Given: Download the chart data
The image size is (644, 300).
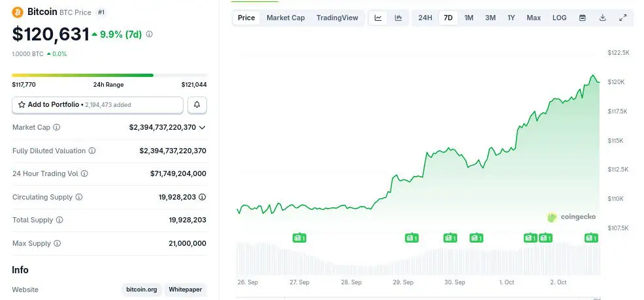Looking at the screenshot, I should 602,18.
